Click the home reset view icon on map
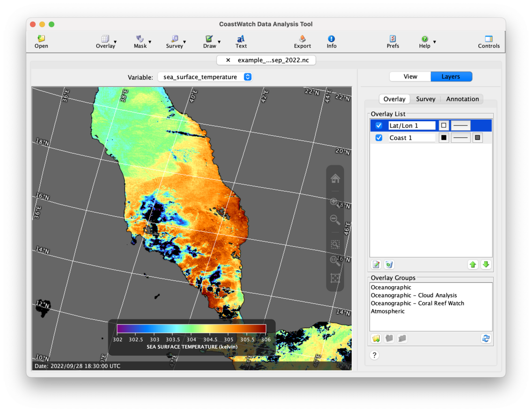Screen dimensions: 532x412 click(x=335, y=178)
